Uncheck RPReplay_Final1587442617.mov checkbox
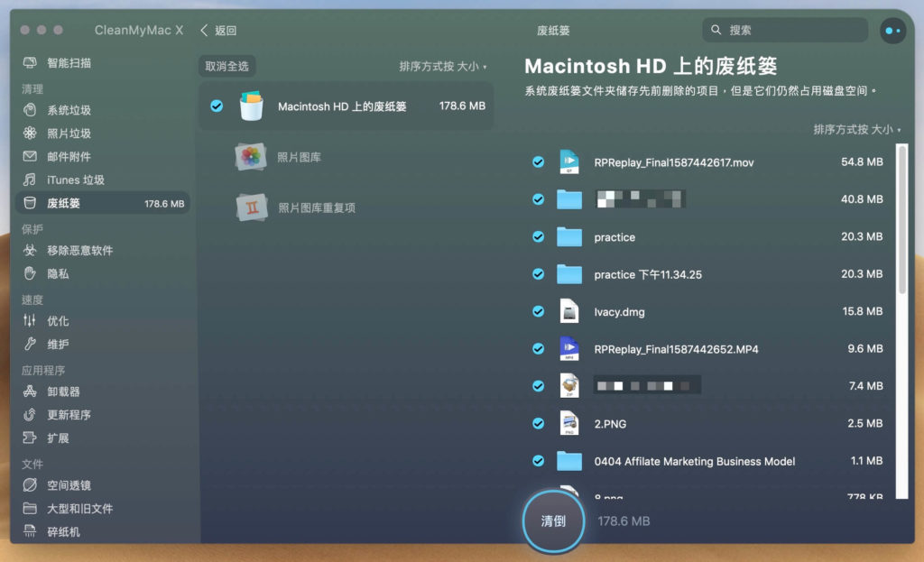This screenshot has height=562, width=924. [538, 162]
